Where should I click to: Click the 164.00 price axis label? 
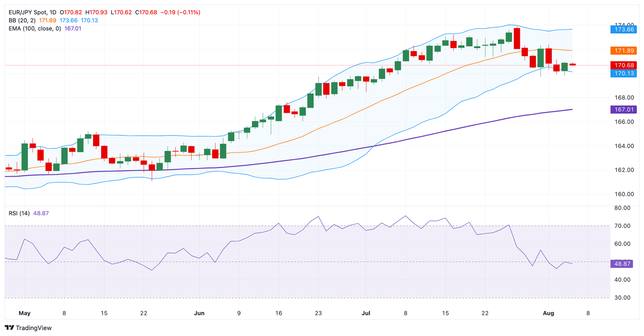click(x=622, y=146)
